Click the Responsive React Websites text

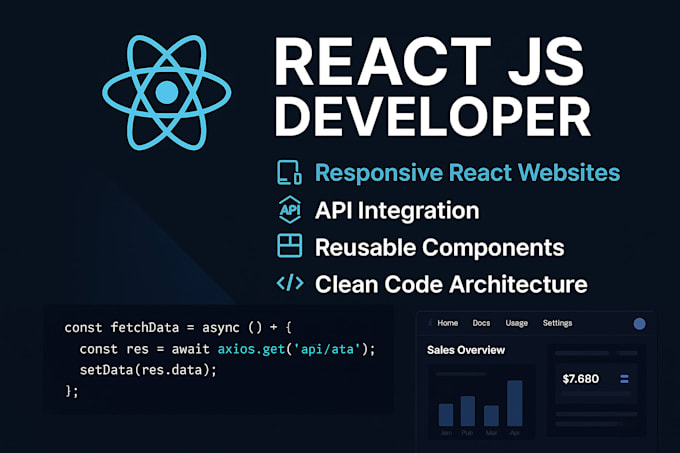coord(468,173)
